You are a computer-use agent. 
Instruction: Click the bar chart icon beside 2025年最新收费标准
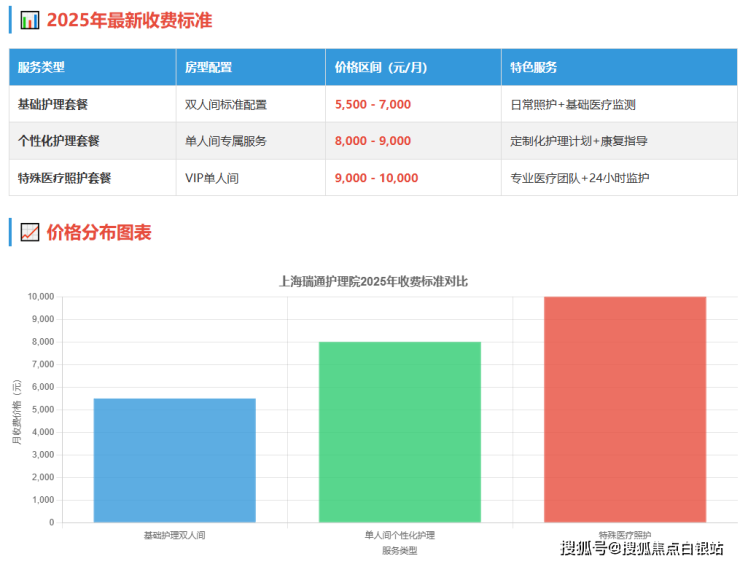point(30,20)
